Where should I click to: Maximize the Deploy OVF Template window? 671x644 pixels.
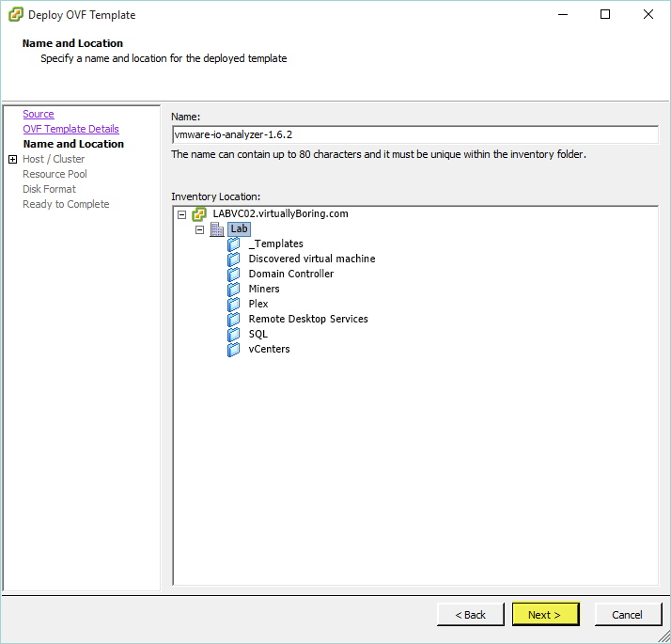tap(605, 14)
